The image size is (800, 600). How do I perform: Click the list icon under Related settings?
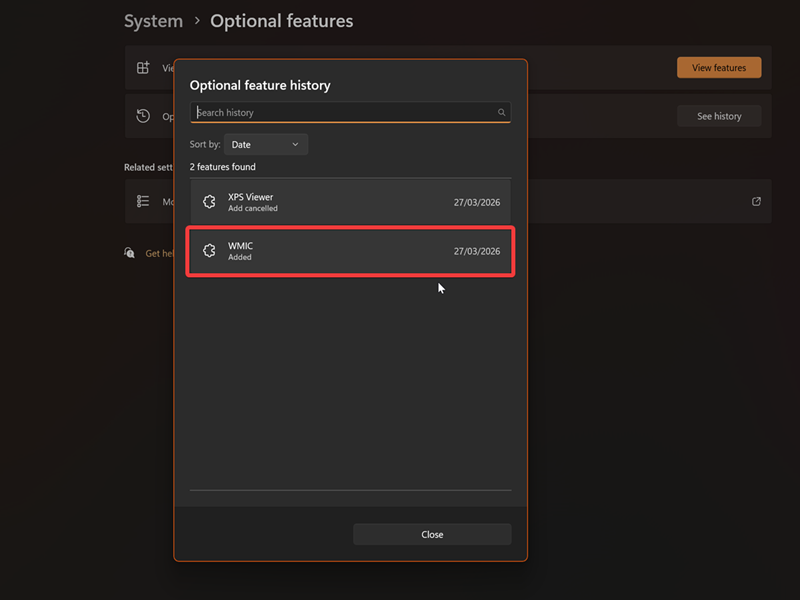click(x=143, y=201)
